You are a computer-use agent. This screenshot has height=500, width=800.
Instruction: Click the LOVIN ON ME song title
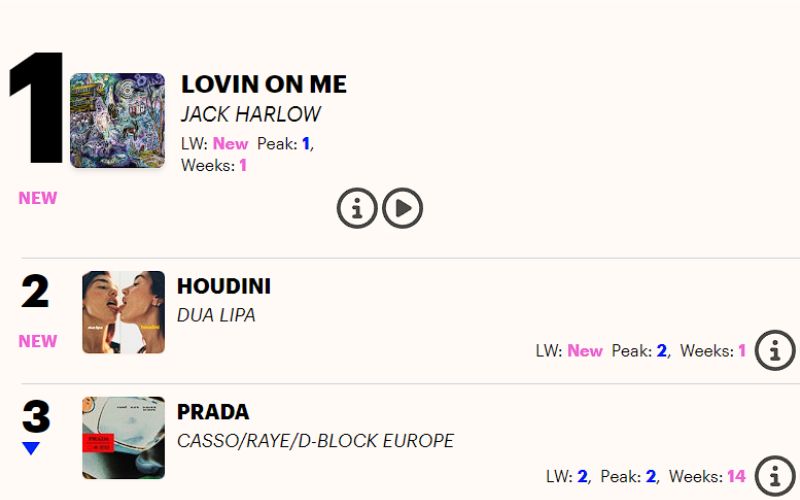coord(264,85)
